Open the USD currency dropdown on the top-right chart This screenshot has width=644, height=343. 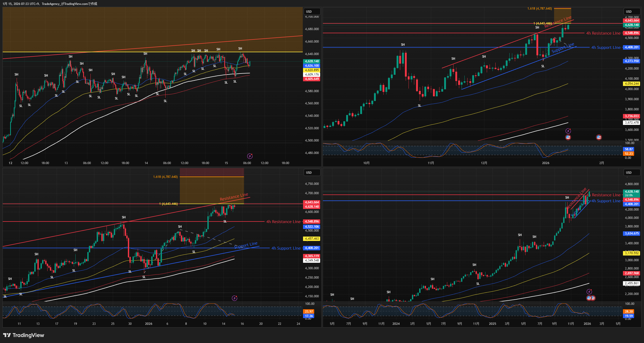632,11
